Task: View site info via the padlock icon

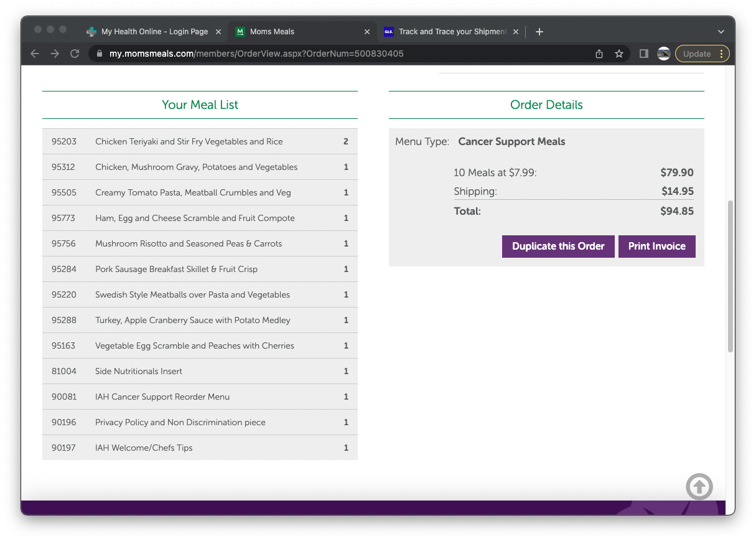Action: pyautogui.click(x=100, y=54)
